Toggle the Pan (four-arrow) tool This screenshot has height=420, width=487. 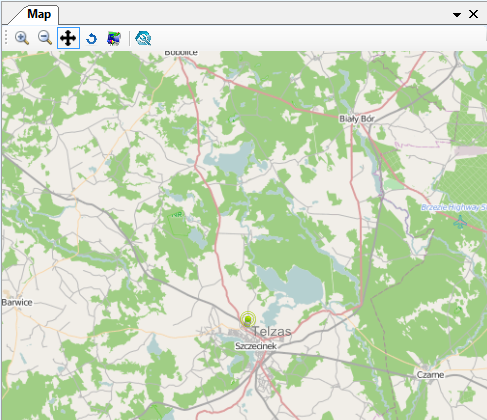click(x=68, y=38)
